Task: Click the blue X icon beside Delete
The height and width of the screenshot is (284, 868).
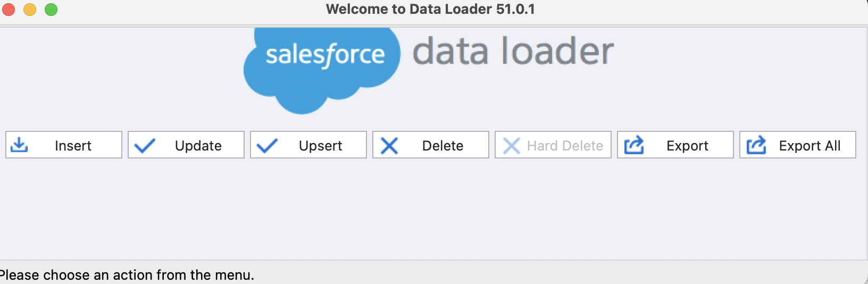Action: point(389,145)
